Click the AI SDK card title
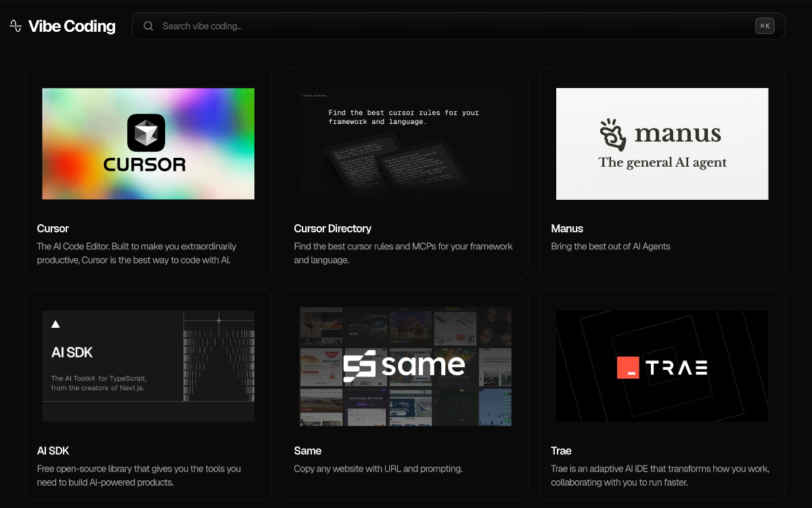Viewport: 812px width, 508px height. (x=53, y=450)
